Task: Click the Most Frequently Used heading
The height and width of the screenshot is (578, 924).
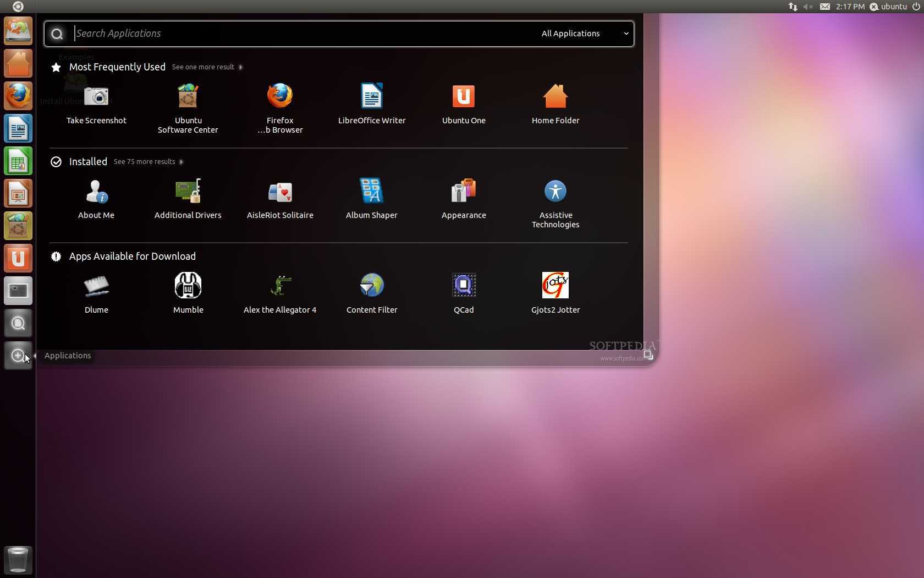Action: pos(117,67)
